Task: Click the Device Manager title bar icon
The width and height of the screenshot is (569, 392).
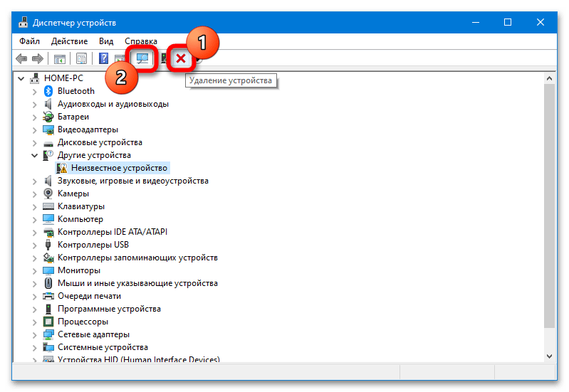Action: click(24, 22)
